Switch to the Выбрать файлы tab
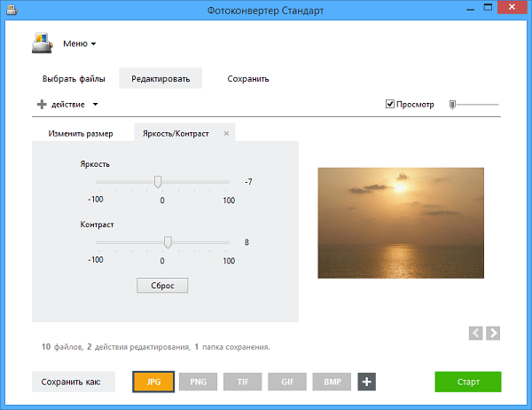The image size is (532, 410). (74, 79)
